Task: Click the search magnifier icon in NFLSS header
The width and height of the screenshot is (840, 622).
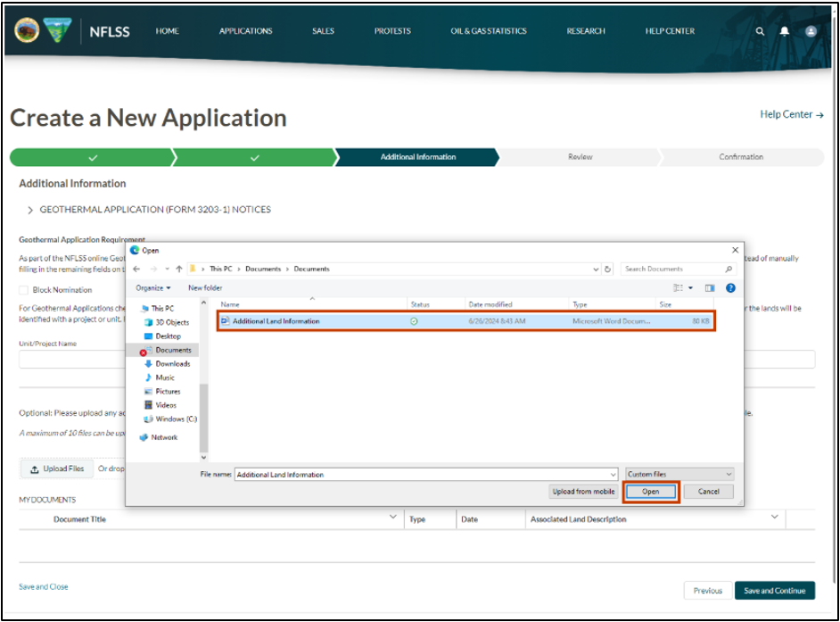Action: [x=760, y=31]
